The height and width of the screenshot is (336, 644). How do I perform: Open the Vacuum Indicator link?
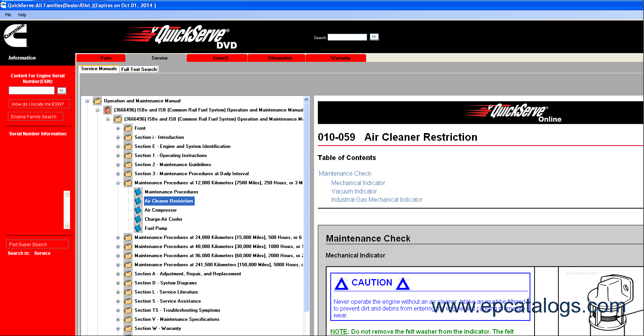(354, 191)
